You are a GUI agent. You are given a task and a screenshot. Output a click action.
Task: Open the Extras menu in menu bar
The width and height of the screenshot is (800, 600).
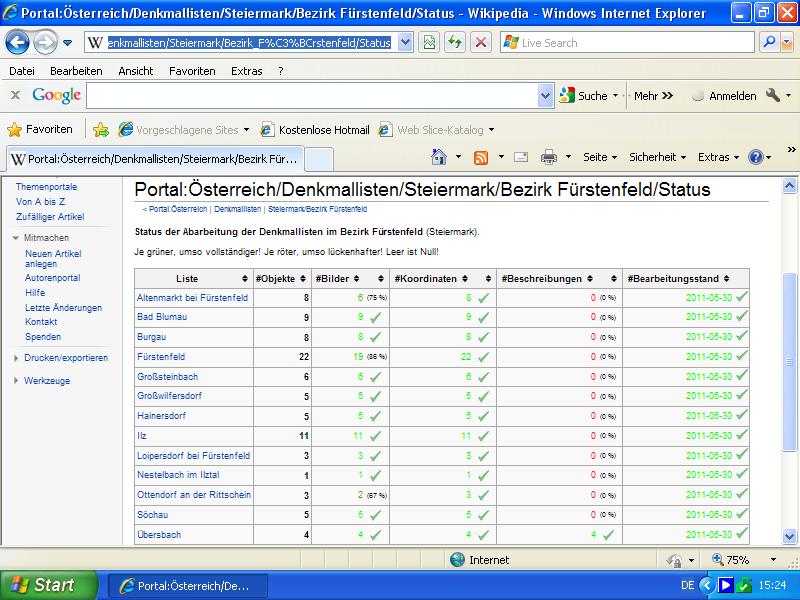tap(246, 71)
